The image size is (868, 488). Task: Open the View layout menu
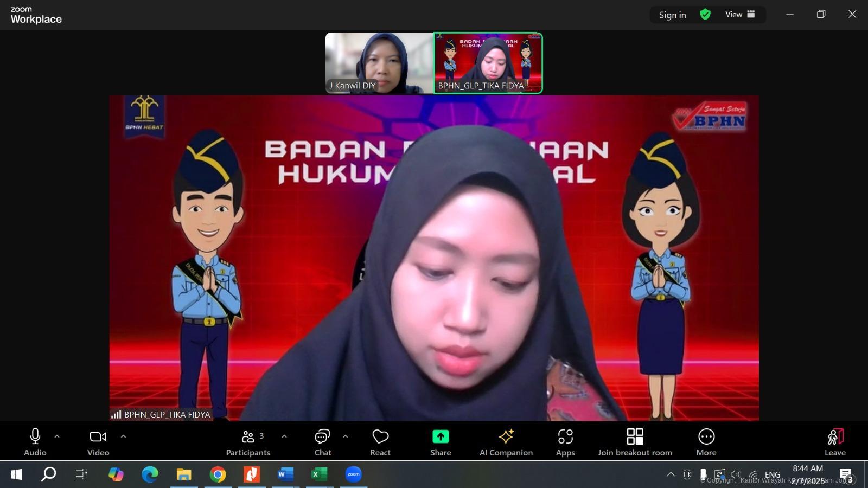(x=740, y=15)
